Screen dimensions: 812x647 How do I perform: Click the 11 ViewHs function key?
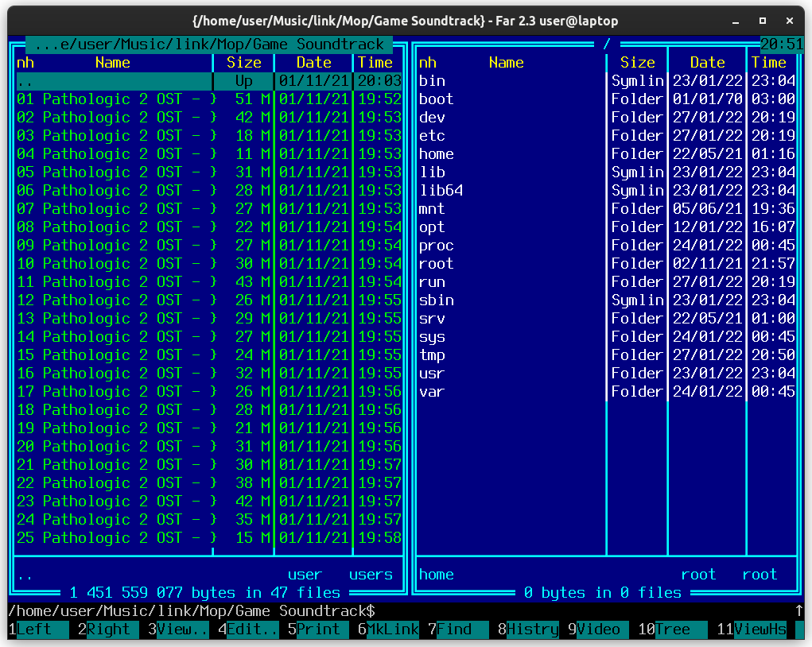752,630
